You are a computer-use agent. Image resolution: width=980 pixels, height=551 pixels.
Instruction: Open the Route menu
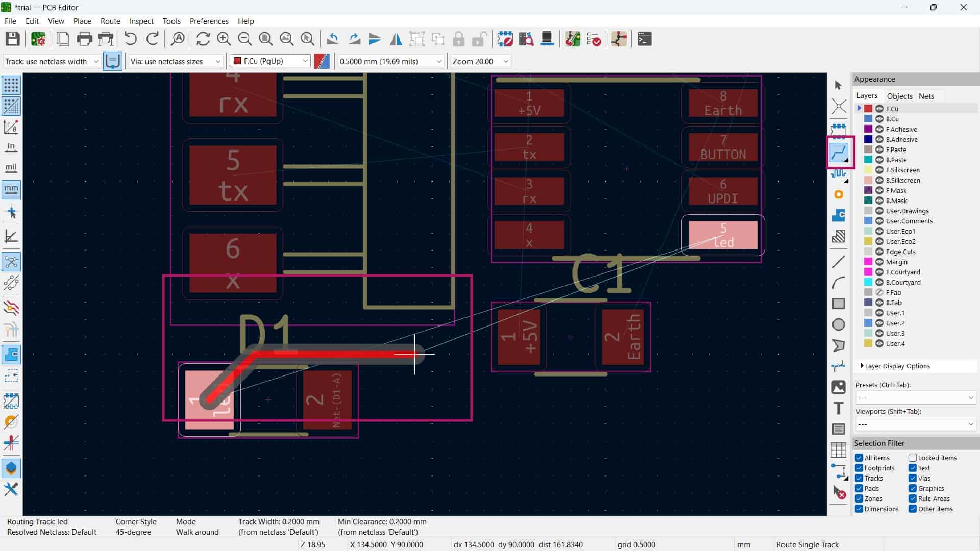(110, 21)
